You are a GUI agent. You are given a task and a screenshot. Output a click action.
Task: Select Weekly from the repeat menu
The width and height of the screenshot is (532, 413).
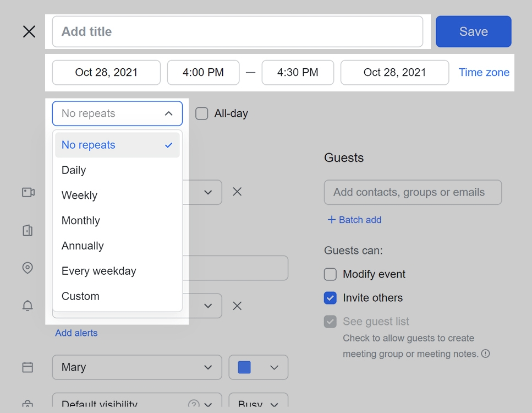pos(79,195)
